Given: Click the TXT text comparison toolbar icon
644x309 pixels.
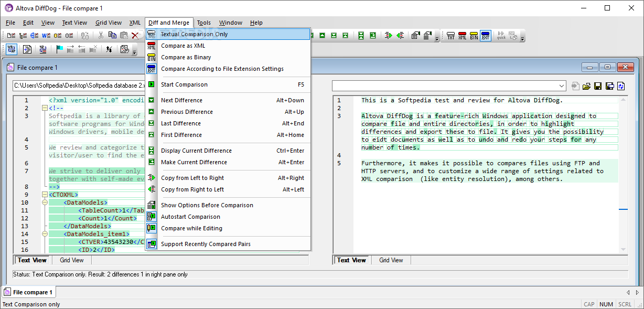Looking at the screenshot, I should [451, 36].
